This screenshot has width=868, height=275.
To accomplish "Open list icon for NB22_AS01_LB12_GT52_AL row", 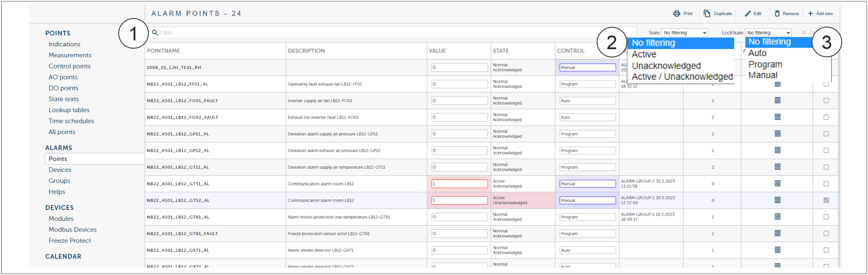I will pyautogui.click(x=777, y=200).
